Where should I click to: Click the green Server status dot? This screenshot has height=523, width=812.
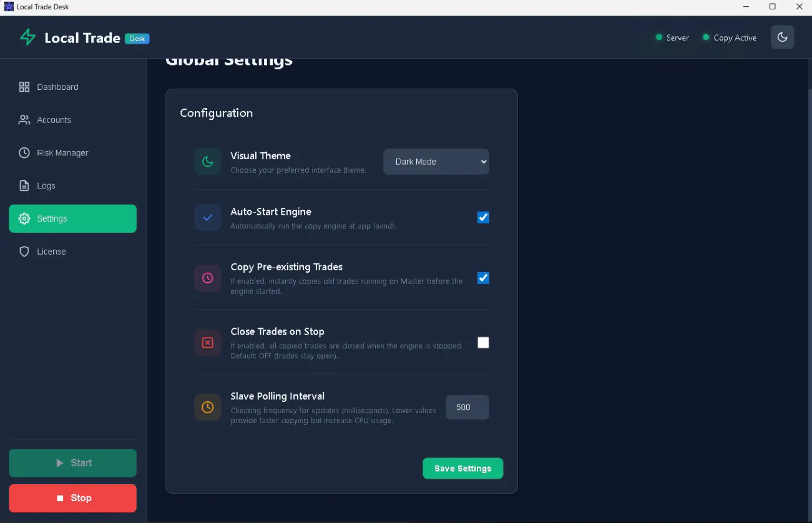(658, 37)
